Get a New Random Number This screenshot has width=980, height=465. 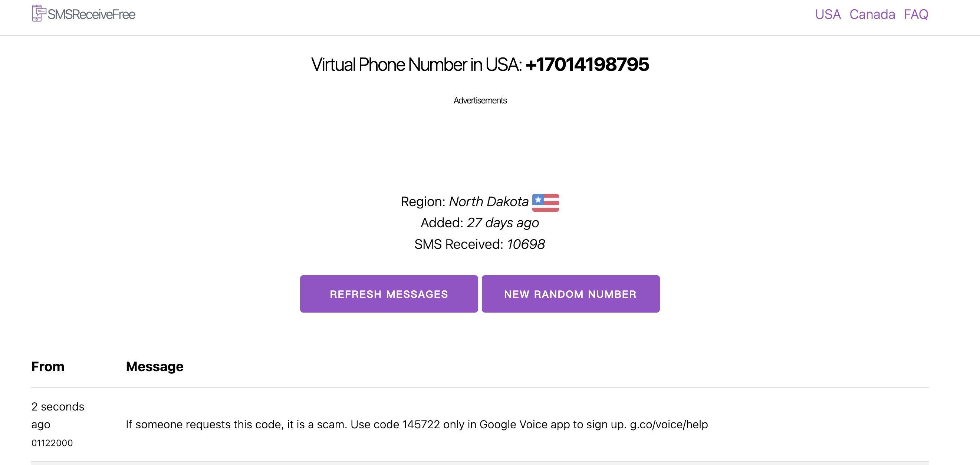570,294
